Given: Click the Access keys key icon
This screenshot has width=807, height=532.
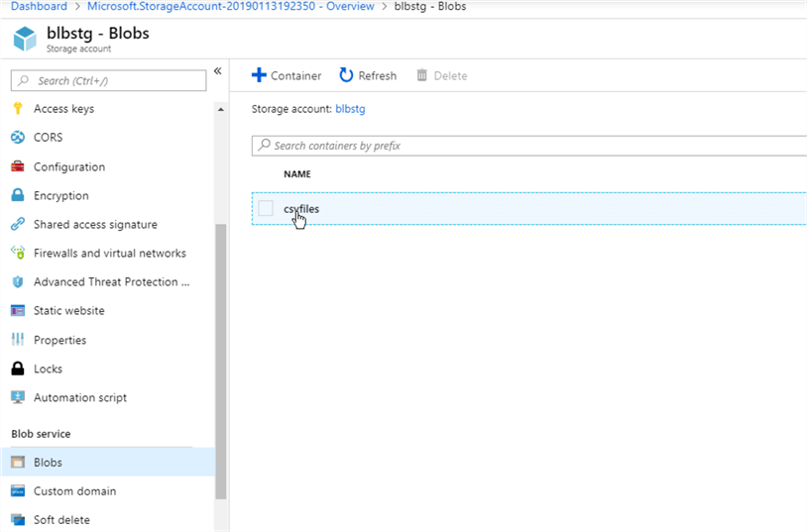Looking at the screenshot, I should pos(18,109).
